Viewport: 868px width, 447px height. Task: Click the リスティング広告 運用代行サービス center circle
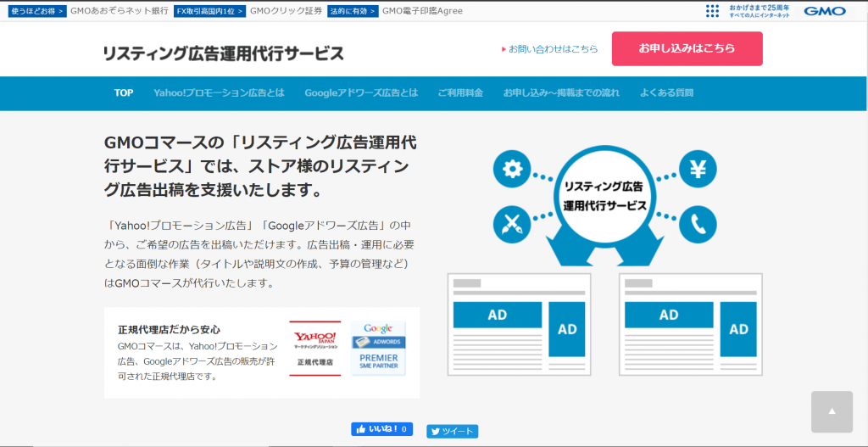[604, 196]
